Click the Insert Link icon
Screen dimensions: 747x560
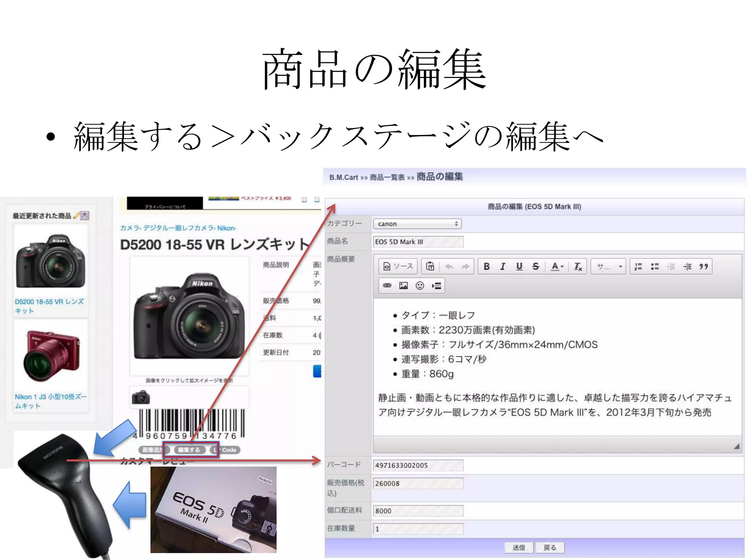click(387, 285)
